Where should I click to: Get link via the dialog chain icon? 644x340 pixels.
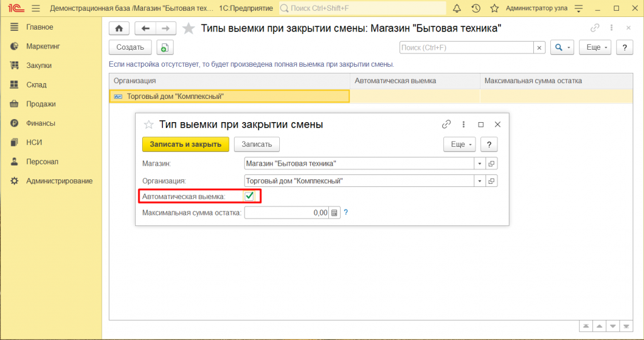[x=447, y=125]
